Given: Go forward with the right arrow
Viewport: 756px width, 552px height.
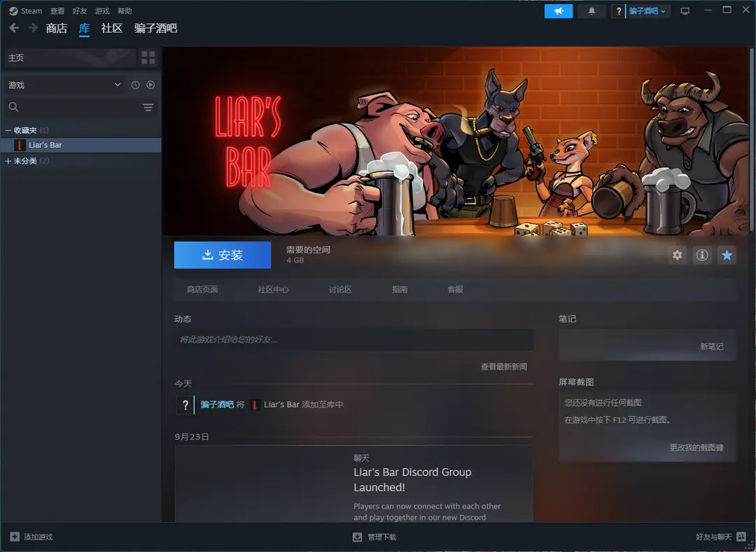Looking at the screenshot, I should point(33,28).
